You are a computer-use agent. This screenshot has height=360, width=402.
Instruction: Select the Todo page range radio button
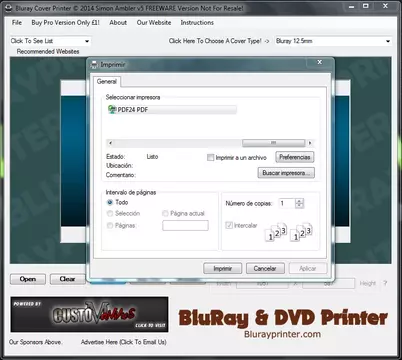[110, 202]
